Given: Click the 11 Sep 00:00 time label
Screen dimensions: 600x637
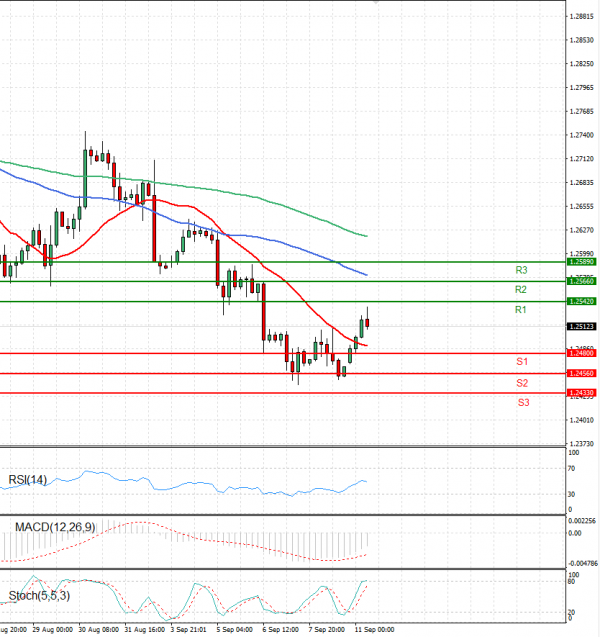Looking at the screenshot, I should point(374,630).
